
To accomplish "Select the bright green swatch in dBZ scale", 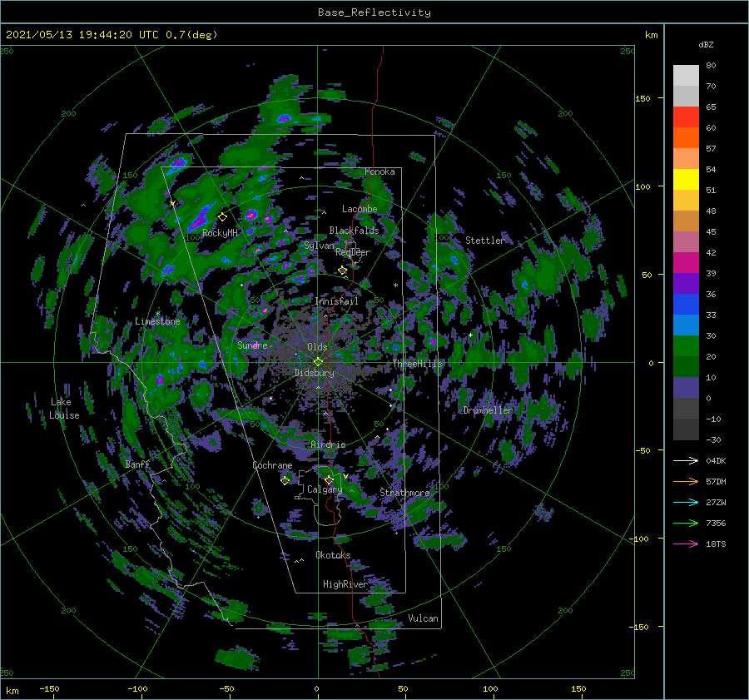I will pyautogui.click(x=686, y=345).
